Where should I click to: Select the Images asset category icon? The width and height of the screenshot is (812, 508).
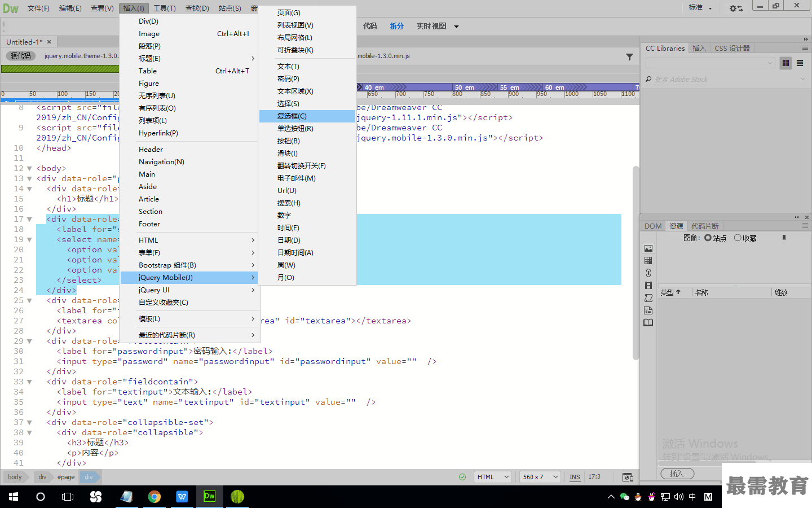648,248
